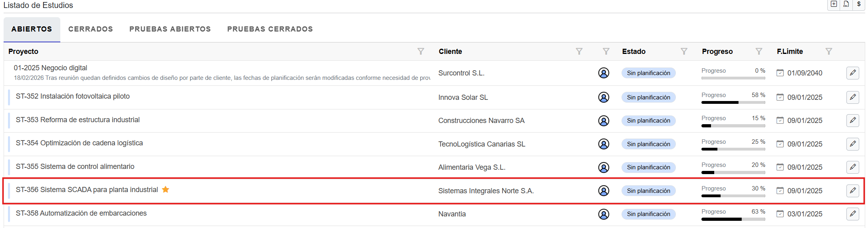Open the Proyecto column filter

click(421, 52)
